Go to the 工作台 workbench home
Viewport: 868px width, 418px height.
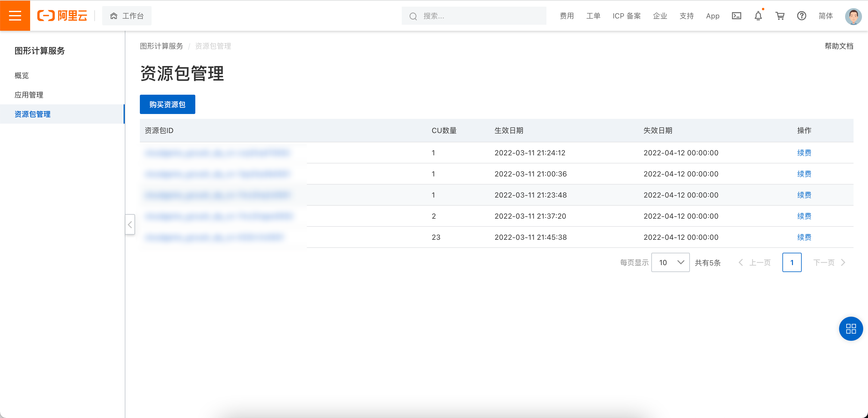(x=127, y=16)
